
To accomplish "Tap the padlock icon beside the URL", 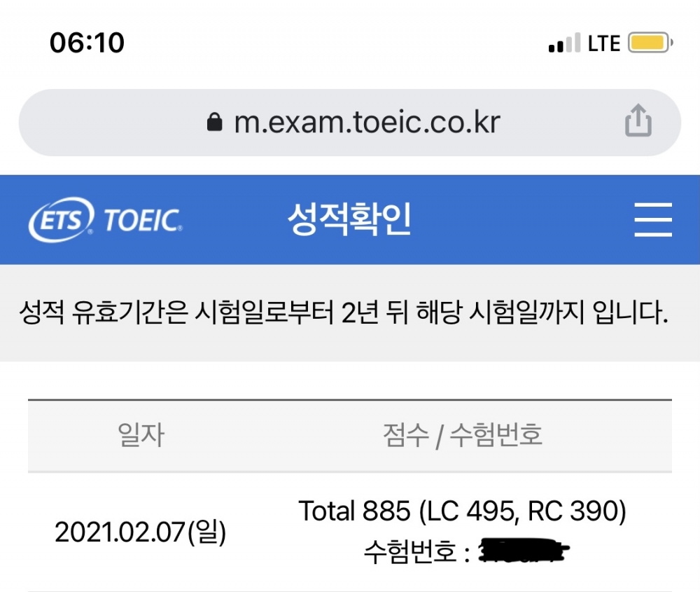I will (215, 121).
